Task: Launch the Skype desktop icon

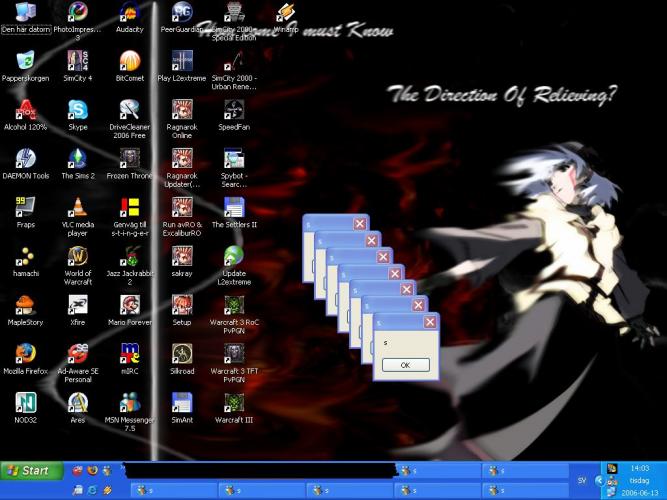Action: 78,110
